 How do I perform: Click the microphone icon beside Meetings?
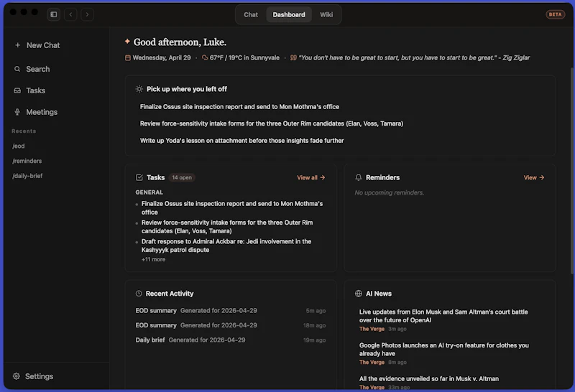pos(17,112)
